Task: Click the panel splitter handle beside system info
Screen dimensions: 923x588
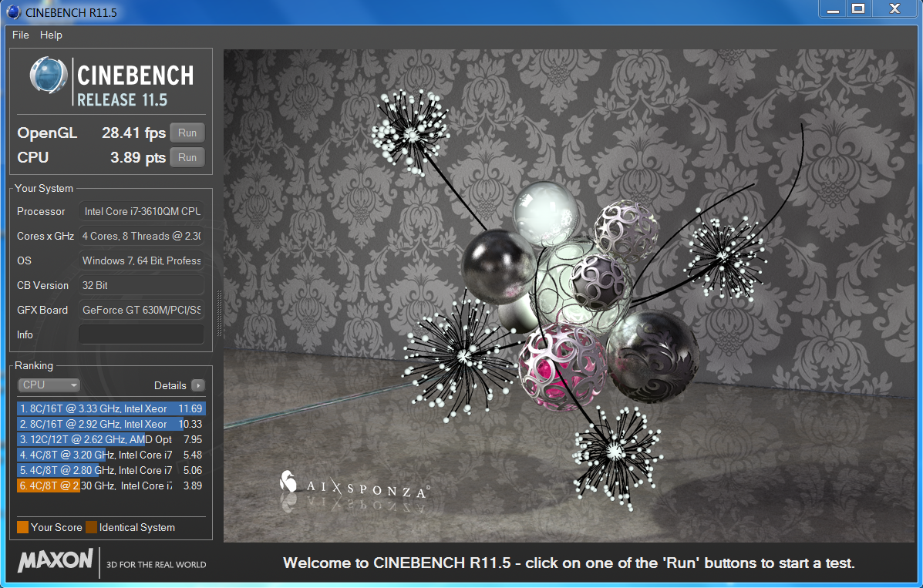Action: pyautogui.click(x=219, y=313)
